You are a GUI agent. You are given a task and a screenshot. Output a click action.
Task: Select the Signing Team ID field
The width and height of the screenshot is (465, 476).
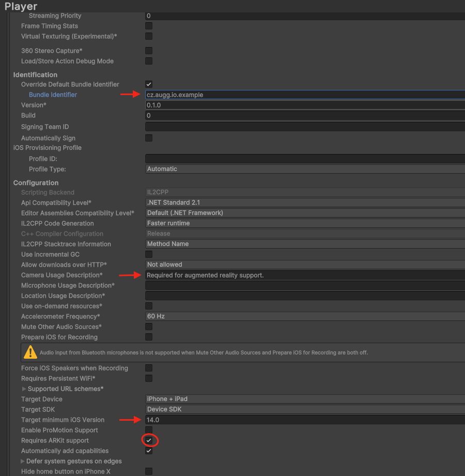click(305, 127)
